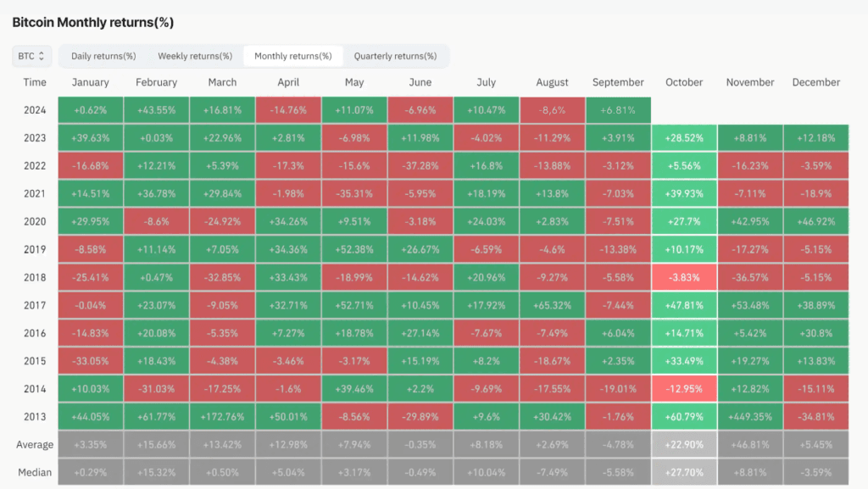Select the Monthly returns(%) tab
This screenshot has height=489, width=868.
tap(292, 56)
